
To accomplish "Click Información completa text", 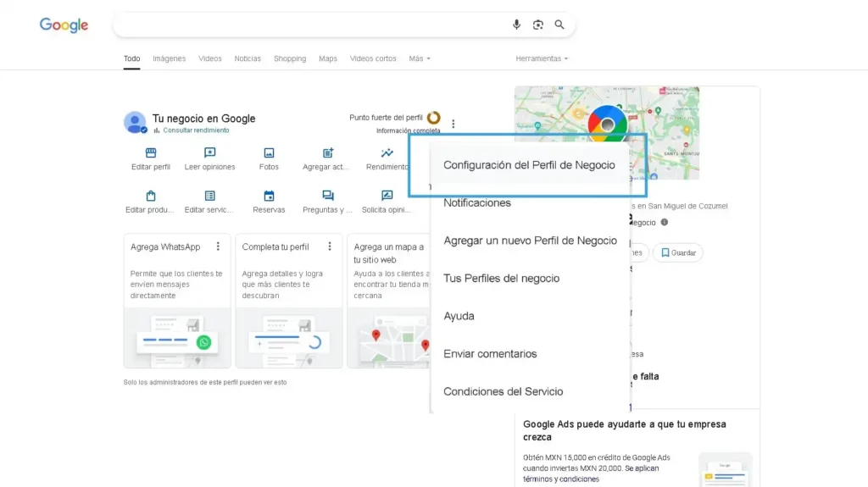I will point(408,131).
